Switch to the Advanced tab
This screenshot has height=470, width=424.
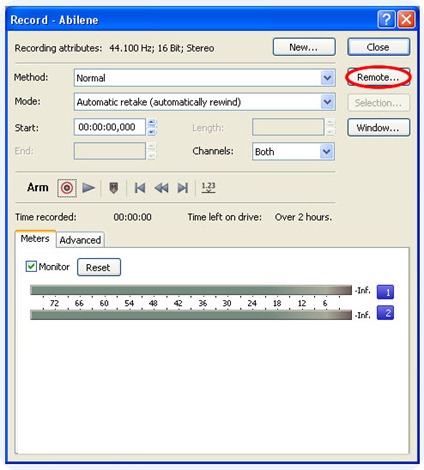point(80,240)
